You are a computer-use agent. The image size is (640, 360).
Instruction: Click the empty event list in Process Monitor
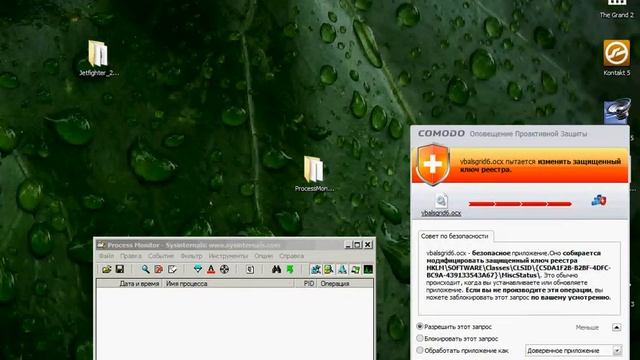pos(235,324)
